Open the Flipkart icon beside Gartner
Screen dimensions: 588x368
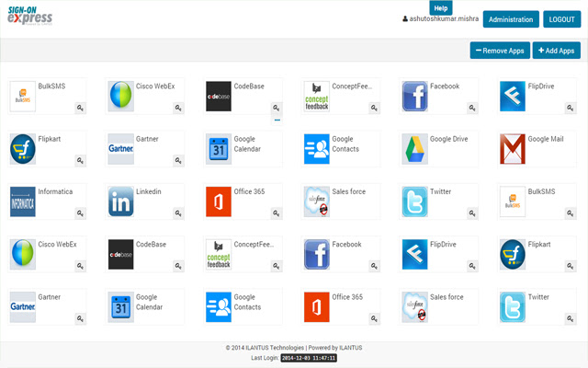point(22,149)
